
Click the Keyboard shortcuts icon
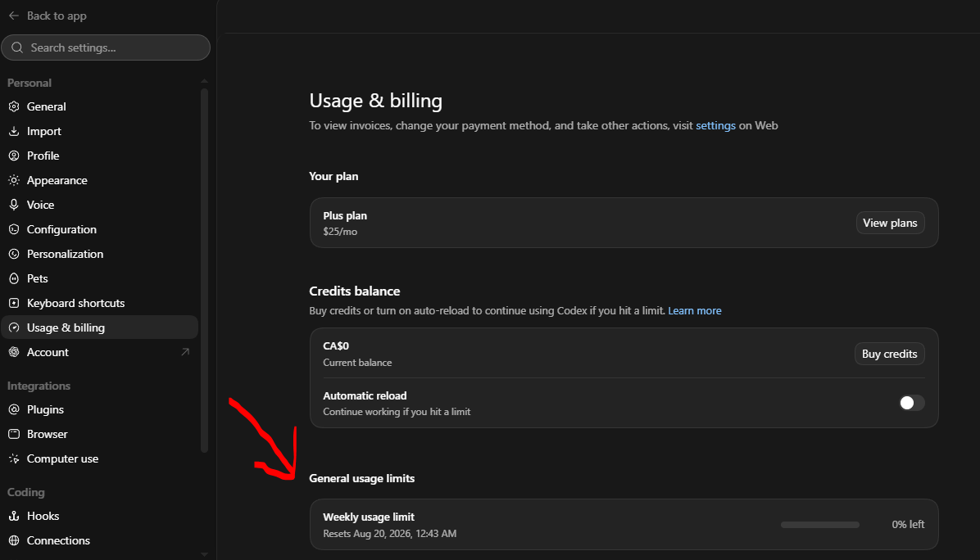pos(14,303)
